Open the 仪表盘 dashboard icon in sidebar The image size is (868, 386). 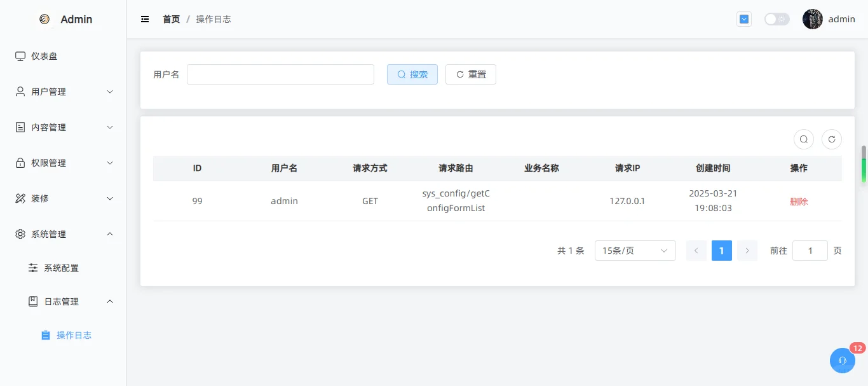pos(19,56)
